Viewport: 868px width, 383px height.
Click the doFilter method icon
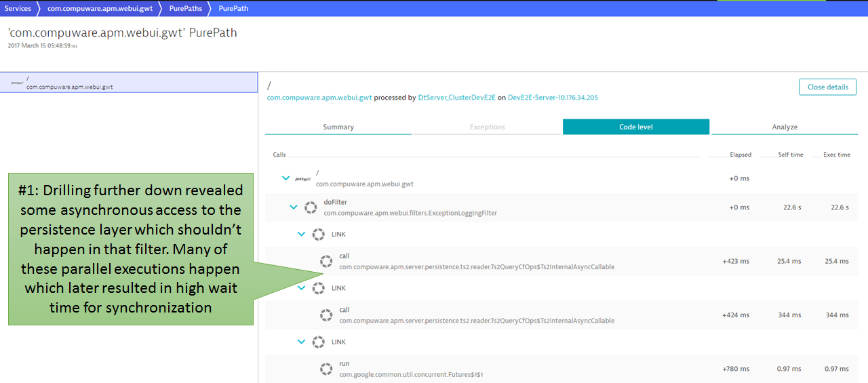point(311,207)
